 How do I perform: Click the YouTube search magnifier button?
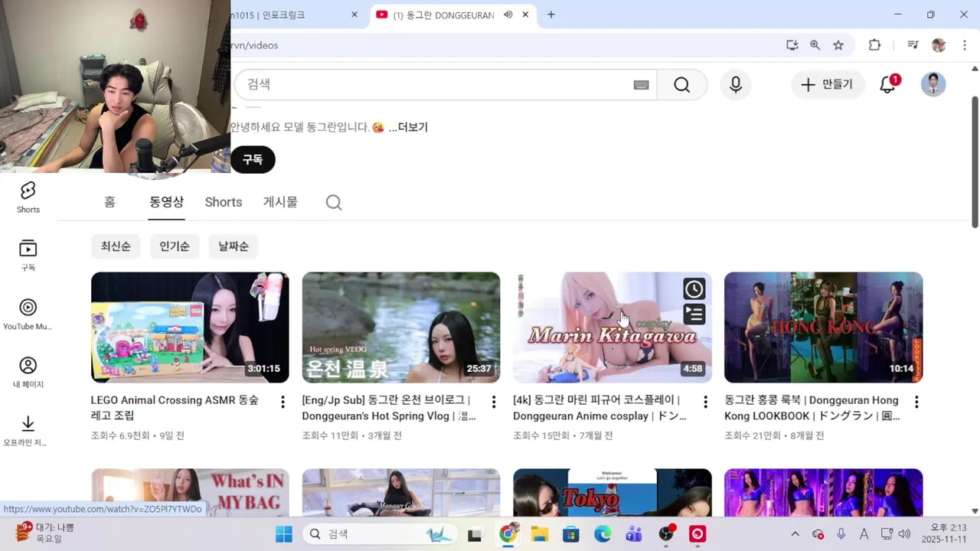coord(682,85)
